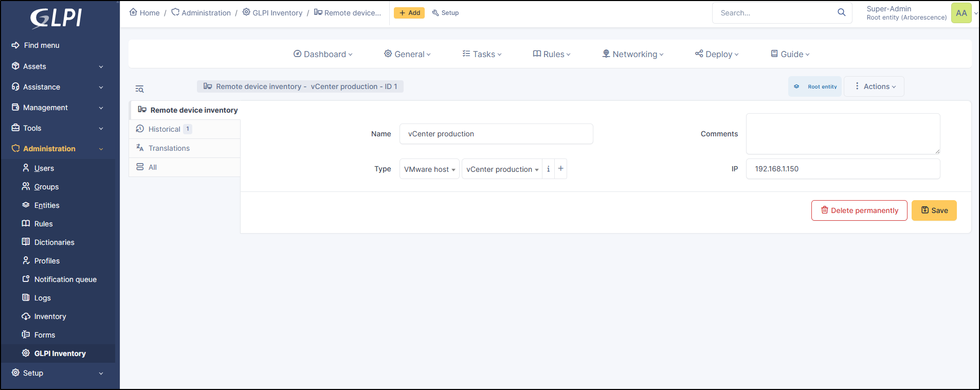Open the VMware host type dropdown

pyautogui.click(x=429, y=169)
